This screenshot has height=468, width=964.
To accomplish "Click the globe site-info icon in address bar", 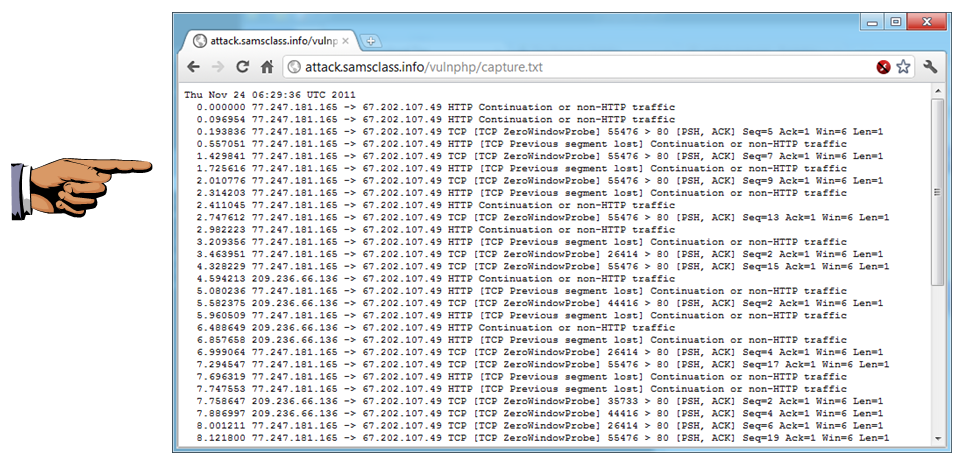I will 294,67.
